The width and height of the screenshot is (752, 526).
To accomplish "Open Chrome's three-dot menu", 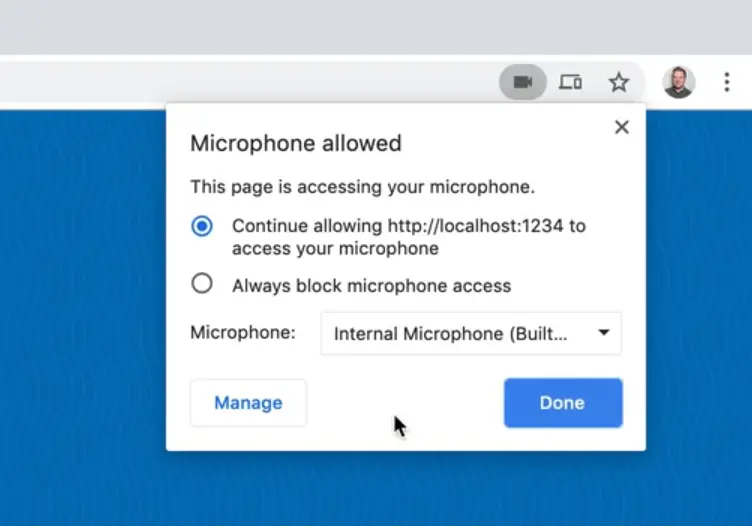I will (x=727, y=82).
